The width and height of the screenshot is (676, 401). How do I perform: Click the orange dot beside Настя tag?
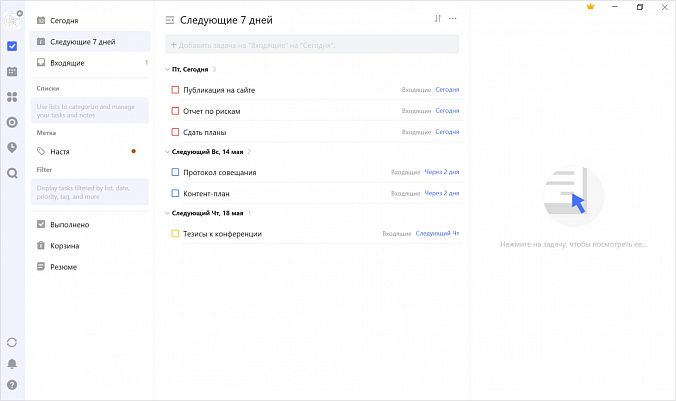point(134,151)
